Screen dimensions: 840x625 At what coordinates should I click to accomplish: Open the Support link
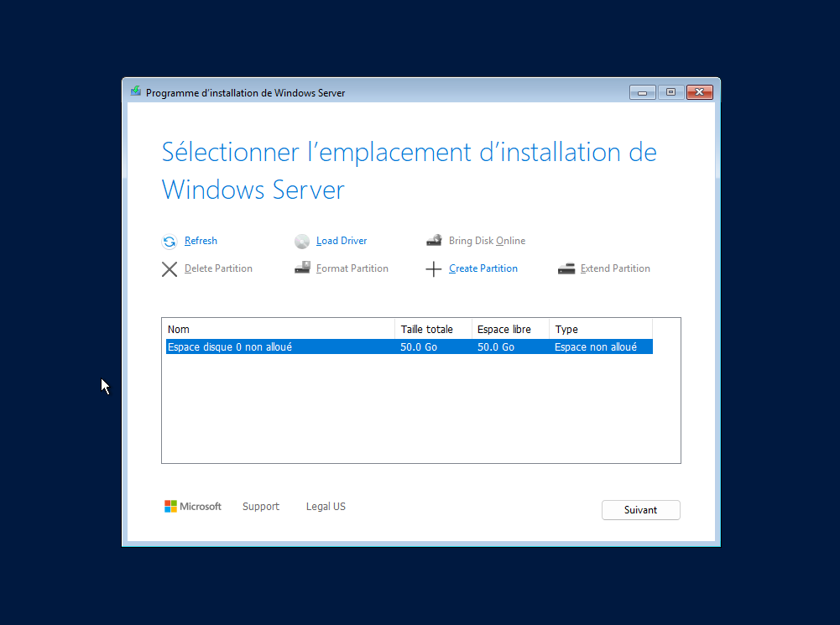(x=261, y=507)
